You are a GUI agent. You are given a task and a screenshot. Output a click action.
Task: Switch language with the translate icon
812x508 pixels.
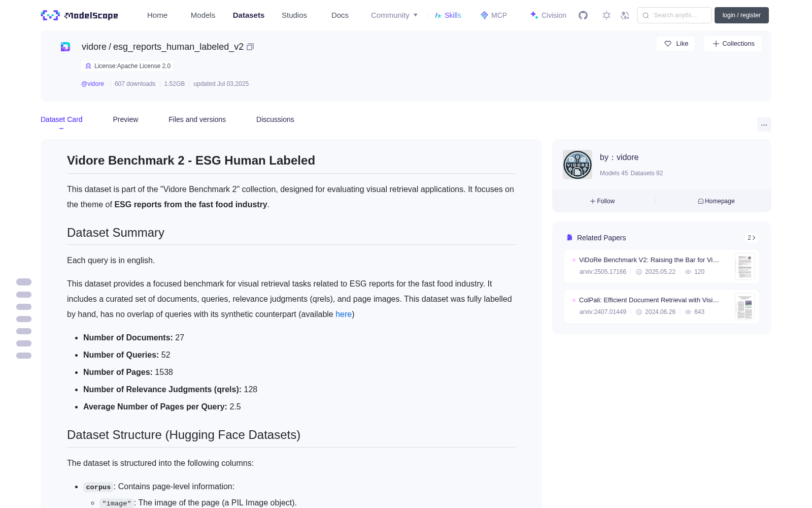tap(625, 15)
